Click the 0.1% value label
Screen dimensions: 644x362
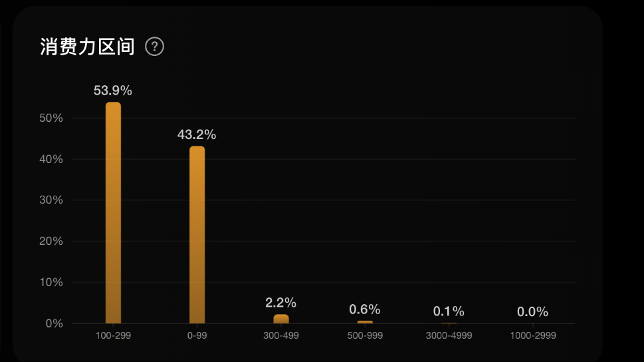[x=449, y=311]
